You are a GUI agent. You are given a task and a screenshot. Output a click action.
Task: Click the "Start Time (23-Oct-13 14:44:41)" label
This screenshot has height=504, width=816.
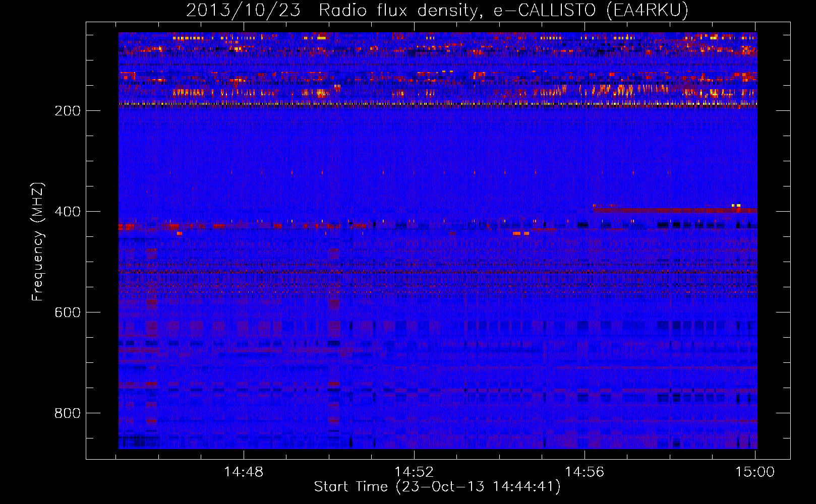tap(437, 487)
